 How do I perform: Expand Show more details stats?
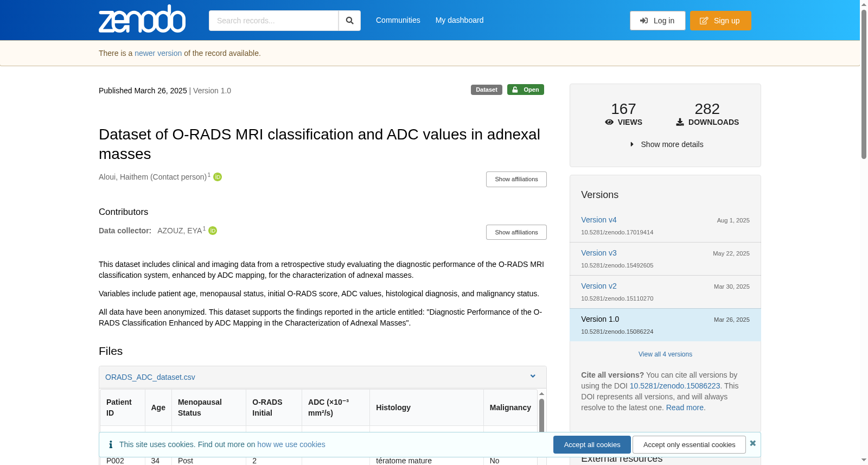666,144
